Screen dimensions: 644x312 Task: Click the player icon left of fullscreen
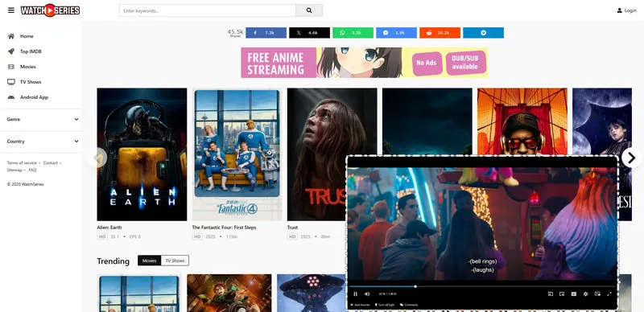pos(597,294)
